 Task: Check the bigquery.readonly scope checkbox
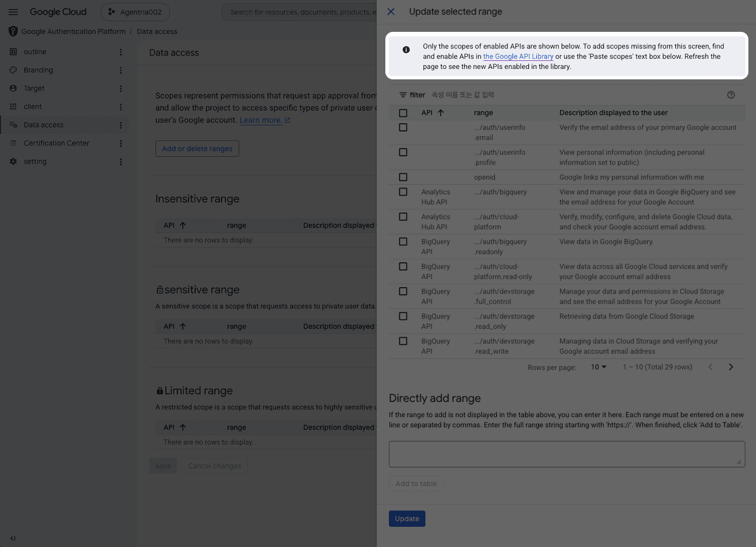coord(403,242)
